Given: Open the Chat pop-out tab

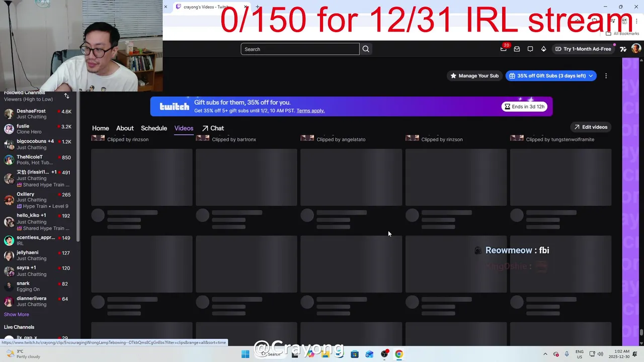Looking at the screenshot, I should [x=213, y=128].
